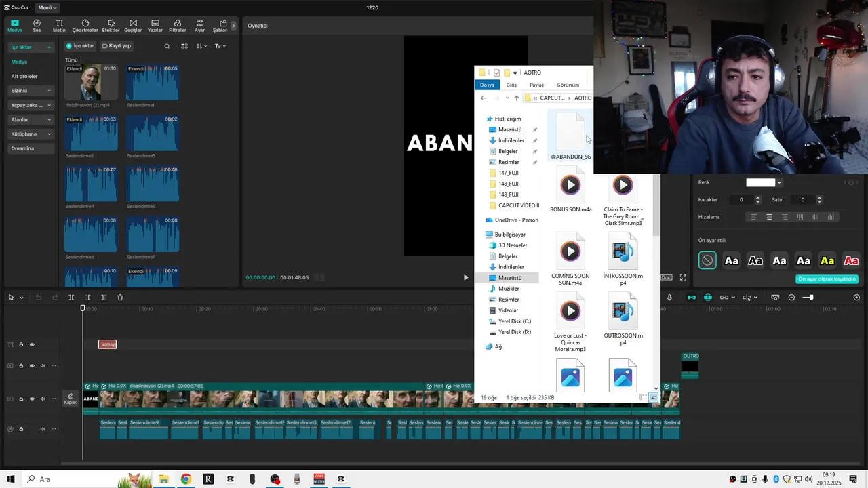Open the Yazılar captions tab
The width and height of the screenshot is (868, 488).
(155, 26)
